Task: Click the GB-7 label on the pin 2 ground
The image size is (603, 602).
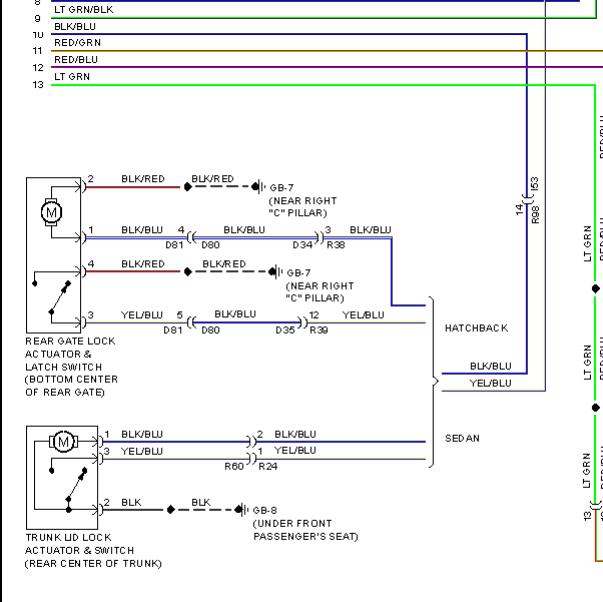Action: coord(282,188)
